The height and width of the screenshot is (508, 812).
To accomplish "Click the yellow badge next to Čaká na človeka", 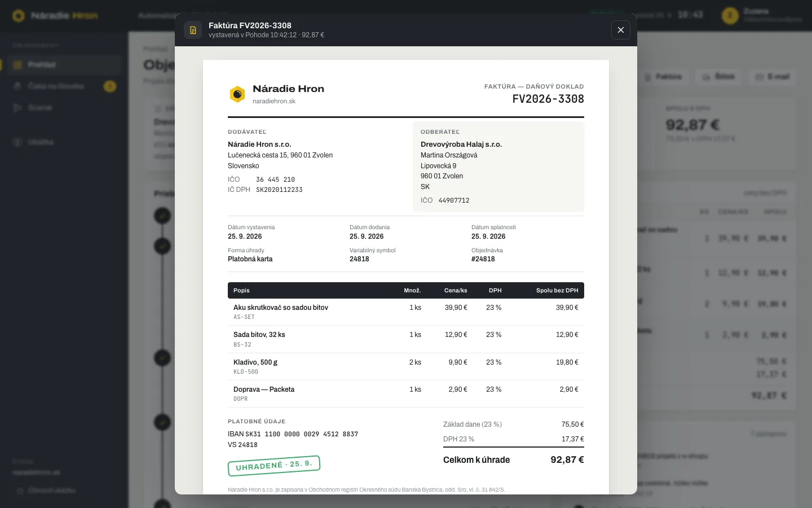I will coord(110,86).
